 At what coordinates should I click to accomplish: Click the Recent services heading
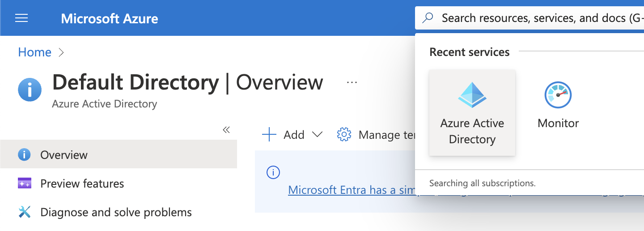pos(470,52)
